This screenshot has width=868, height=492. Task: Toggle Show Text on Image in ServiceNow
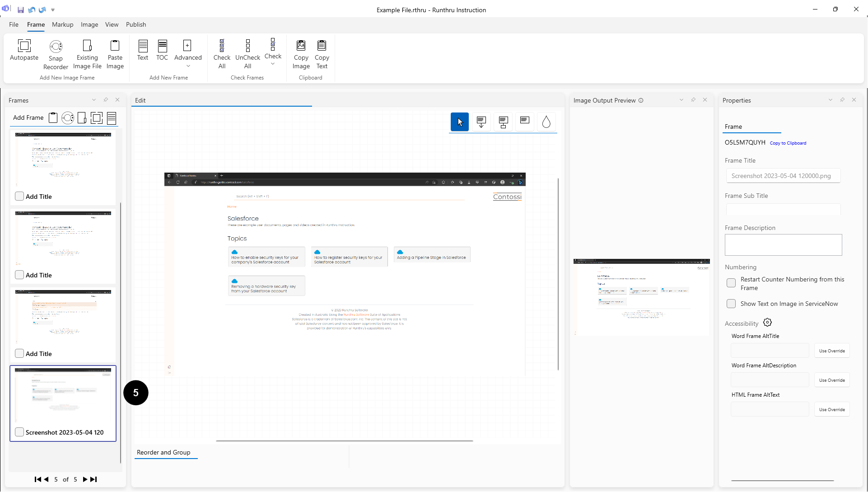(x=731, y=304)
